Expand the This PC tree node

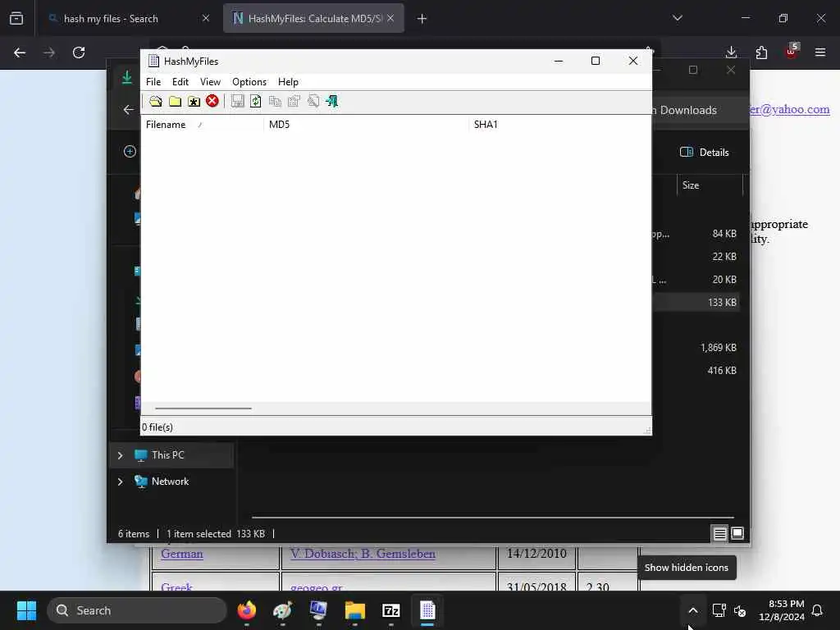(x=120, y=455)
